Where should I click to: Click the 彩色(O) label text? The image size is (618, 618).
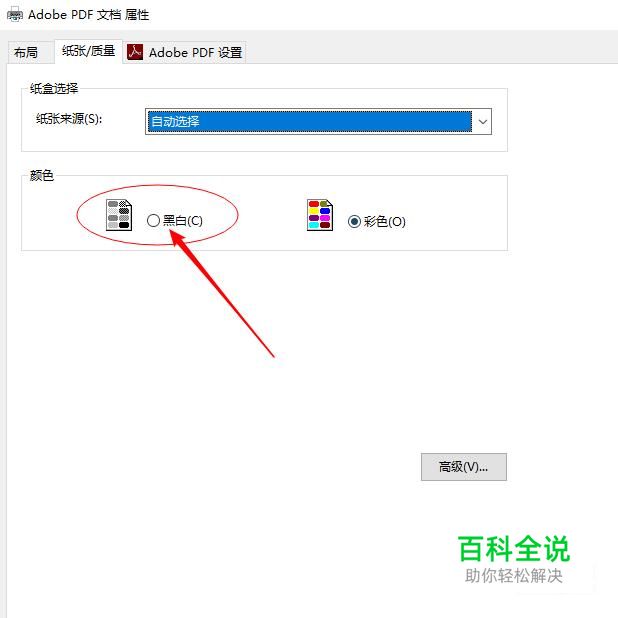click(x=385, y=222)
